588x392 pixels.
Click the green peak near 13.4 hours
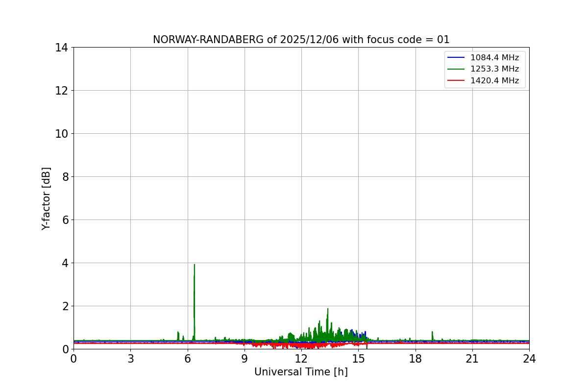click(x=327, y=309)
